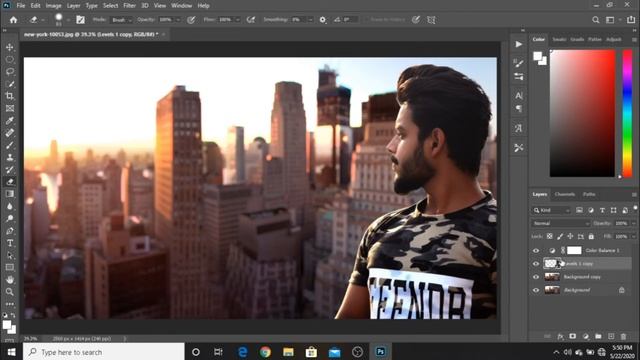The image size is (640, 360).
Task: Select the Crop tool
Action: point(9,96)
